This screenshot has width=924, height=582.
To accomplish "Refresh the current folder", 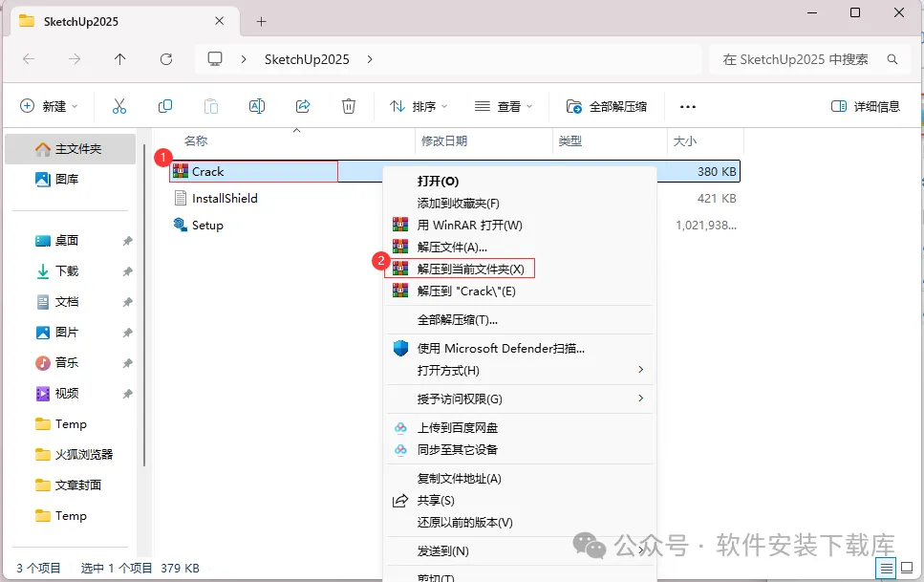I will click(x=166, y=59).
